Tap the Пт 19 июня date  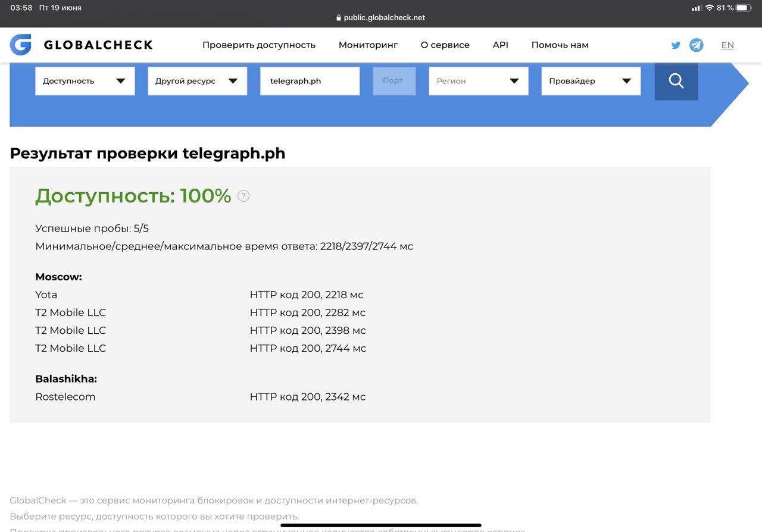pos(60,8)
